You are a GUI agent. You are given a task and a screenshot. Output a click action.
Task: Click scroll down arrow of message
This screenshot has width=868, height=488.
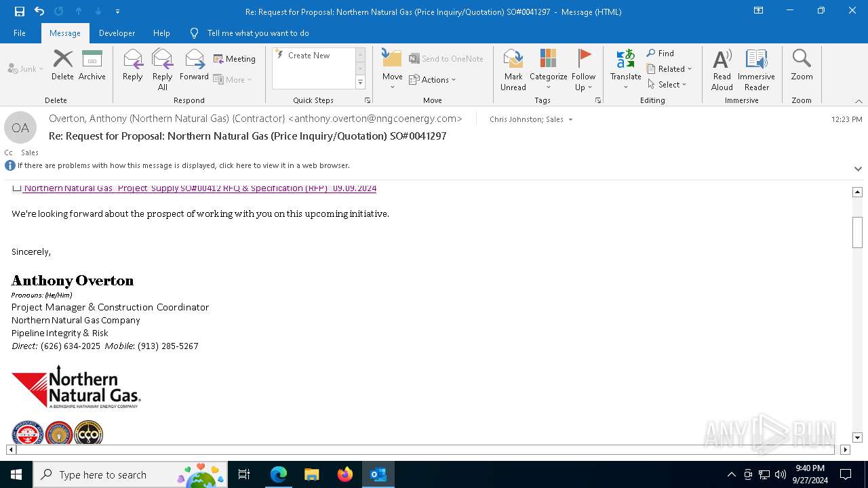point(857,438)
